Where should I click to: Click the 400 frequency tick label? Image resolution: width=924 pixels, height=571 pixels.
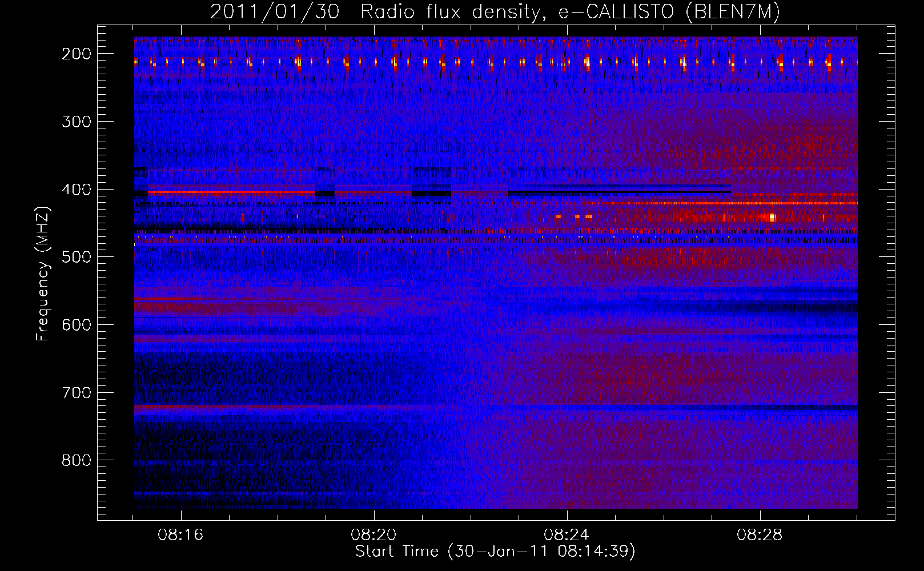click(76, 190)
